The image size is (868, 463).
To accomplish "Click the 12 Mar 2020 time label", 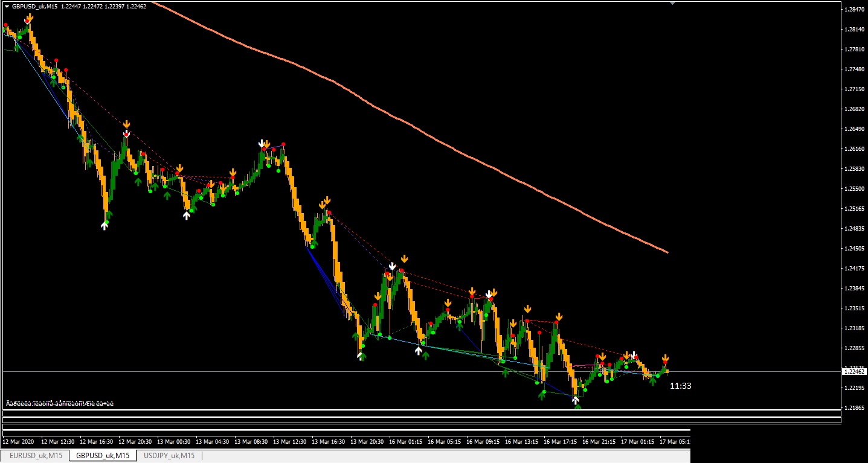I will (x=19, y=442).
